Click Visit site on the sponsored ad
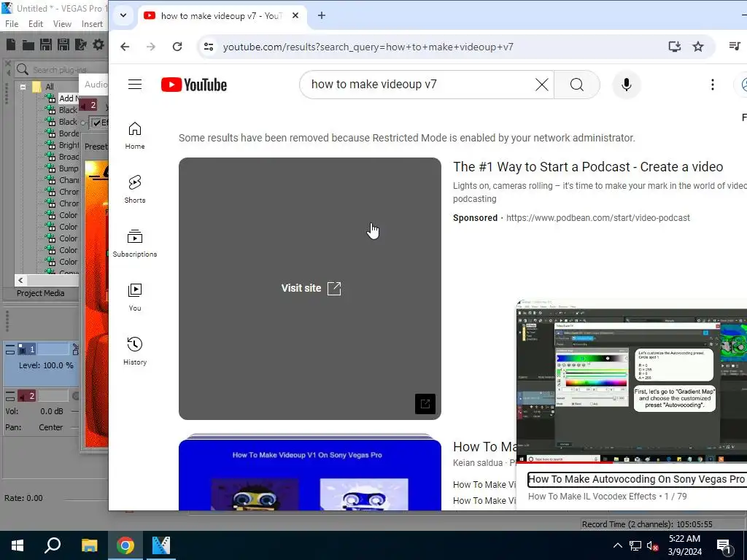The image size is (747, 560). tap(311, 288)
